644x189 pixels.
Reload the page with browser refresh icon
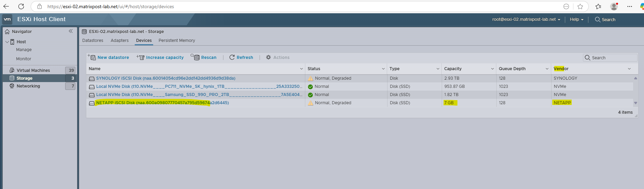coord(21,6)
